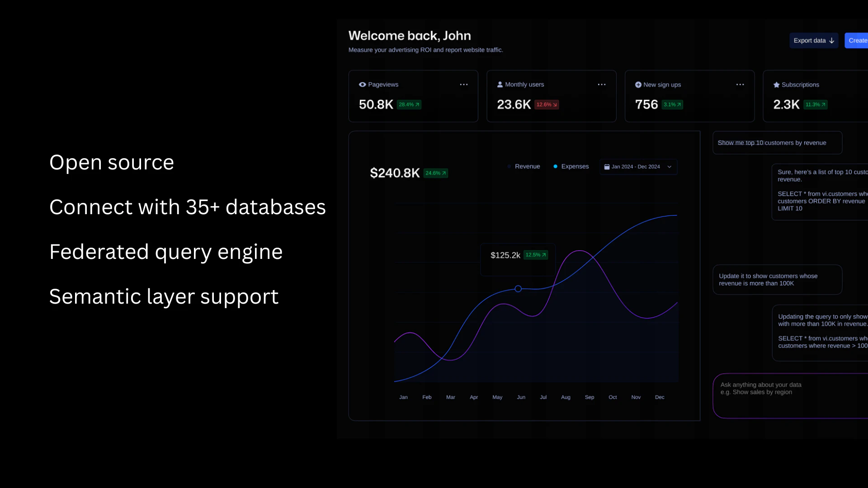868x488 pixels.
Task: Open the Jan 2024 - Dec 2024 date dropdown
Action: 638,166
